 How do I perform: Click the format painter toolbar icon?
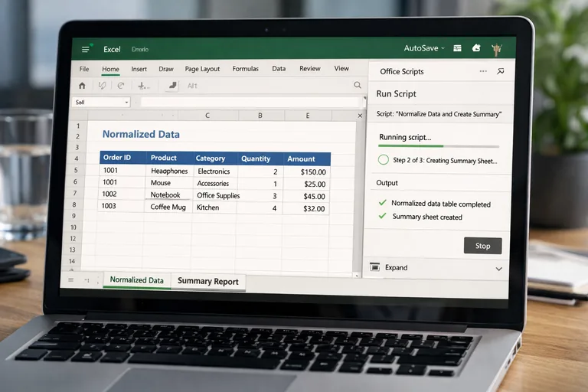172,86
